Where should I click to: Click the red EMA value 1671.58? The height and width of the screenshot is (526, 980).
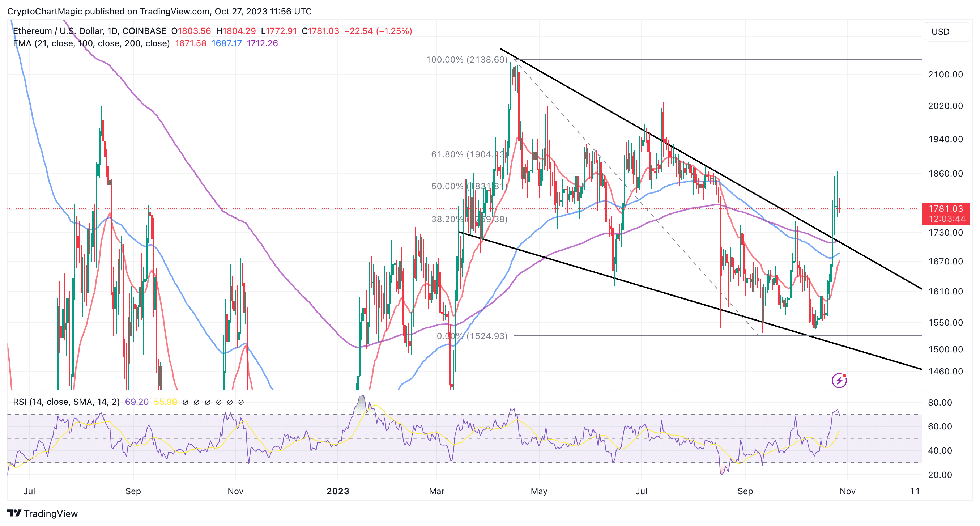191,43
